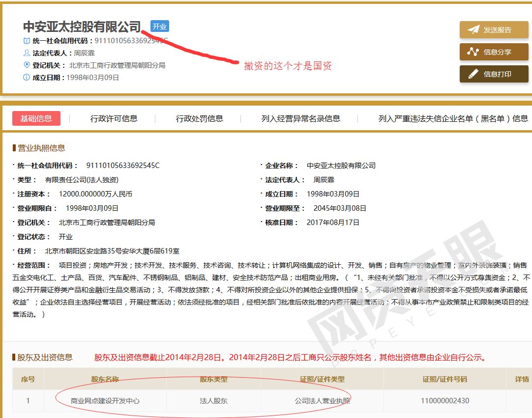Click the 成立日期 value in license info
Screen dimensions: 532x418
pyautogui.click(x=333, y=194)
